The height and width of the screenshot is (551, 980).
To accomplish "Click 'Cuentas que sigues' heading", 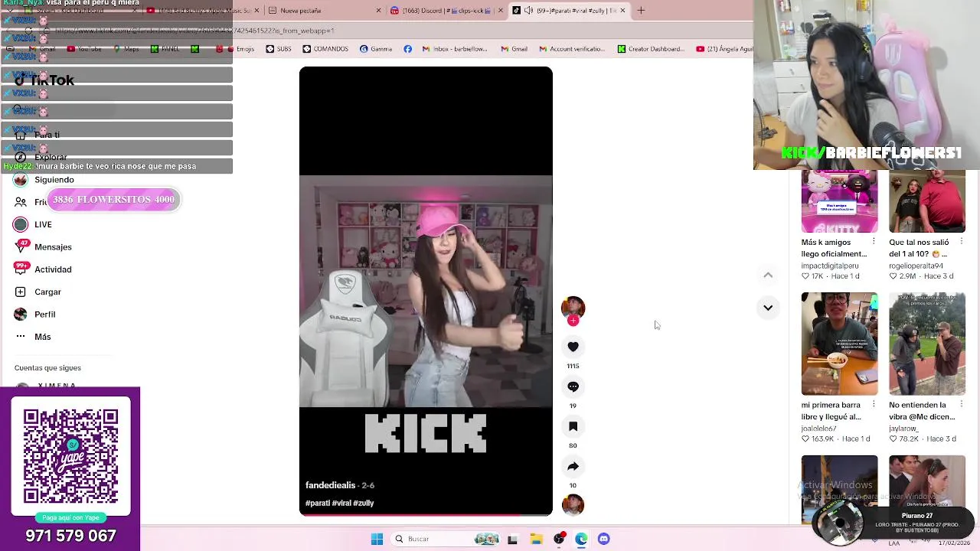I will [47, 368].
